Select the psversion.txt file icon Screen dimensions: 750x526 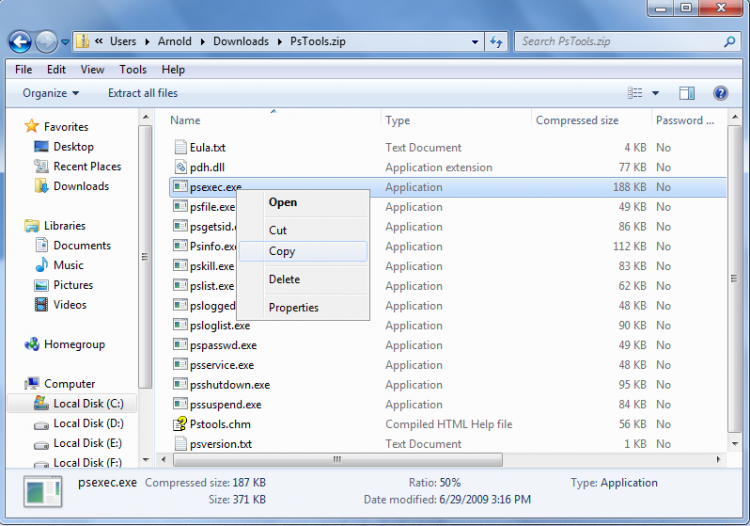coord(180,444)
